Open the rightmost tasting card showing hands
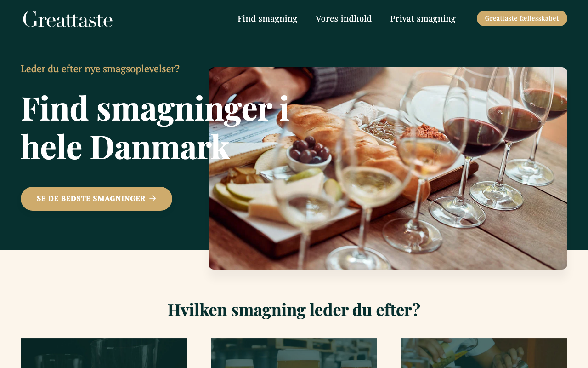 [484, 353]
